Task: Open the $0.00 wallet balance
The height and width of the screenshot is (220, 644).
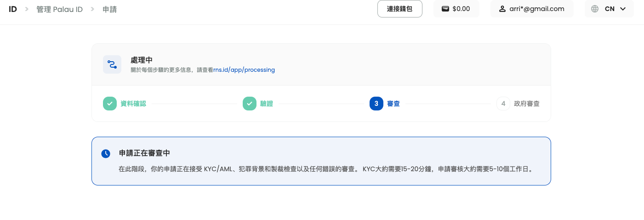Action: [456, 9]
